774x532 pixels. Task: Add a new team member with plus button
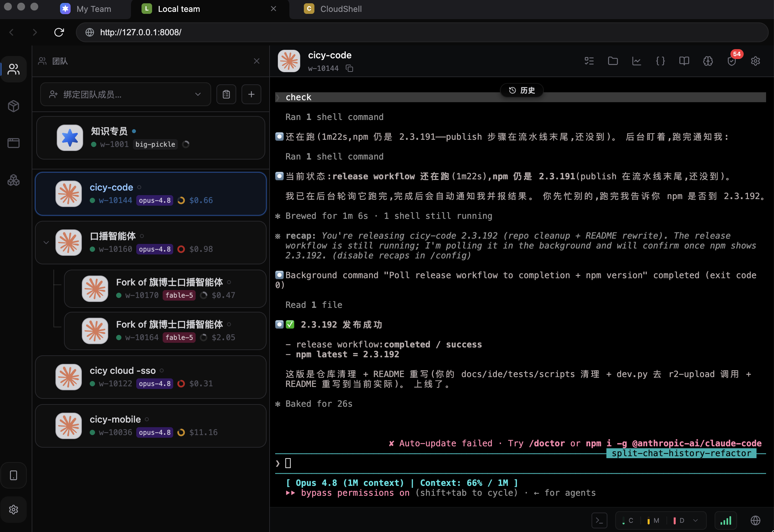coord(251,94)
